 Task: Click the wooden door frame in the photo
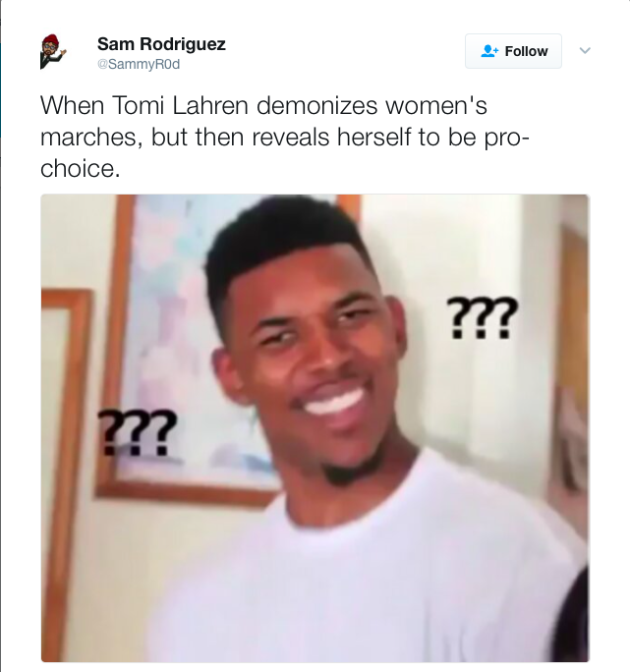(573, 364)
